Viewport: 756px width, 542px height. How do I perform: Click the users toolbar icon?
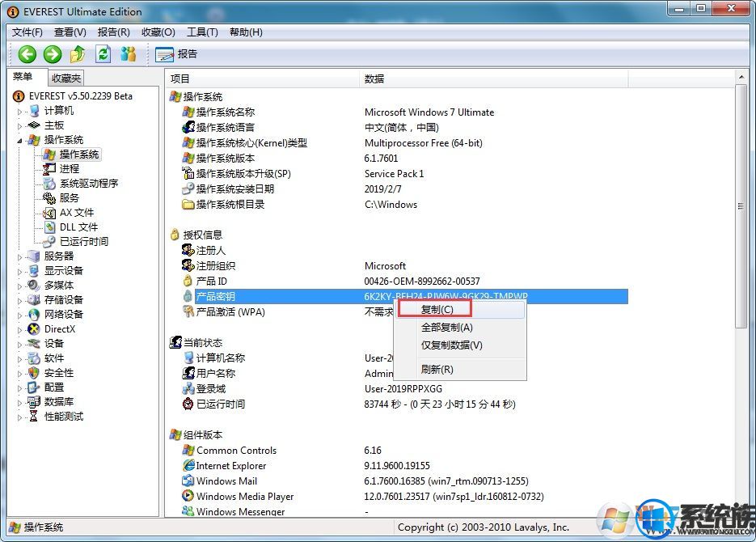coord(129,54)
